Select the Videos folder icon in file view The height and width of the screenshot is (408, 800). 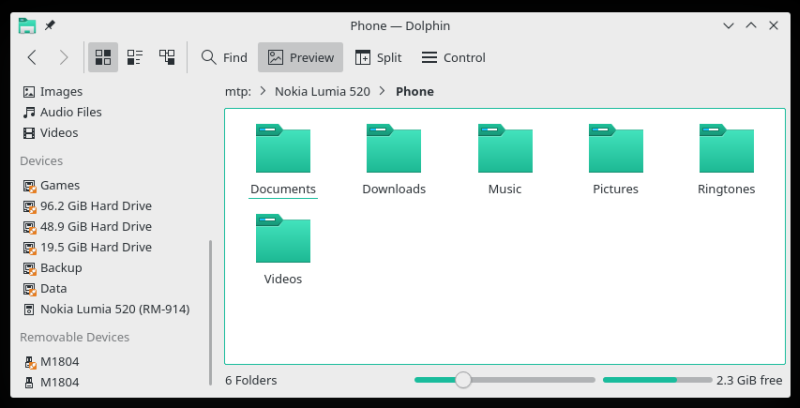283,238
